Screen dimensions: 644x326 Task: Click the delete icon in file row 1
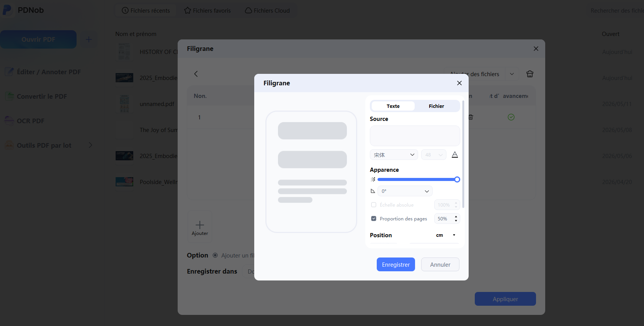471,117
